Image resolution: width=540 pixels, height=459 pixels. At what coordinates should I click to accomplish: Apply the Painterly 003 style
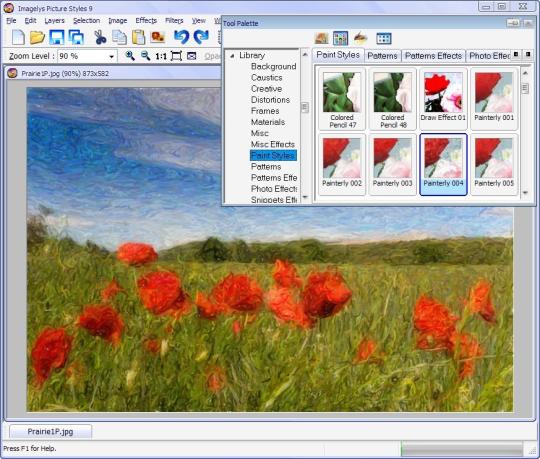tap(393, 165)
